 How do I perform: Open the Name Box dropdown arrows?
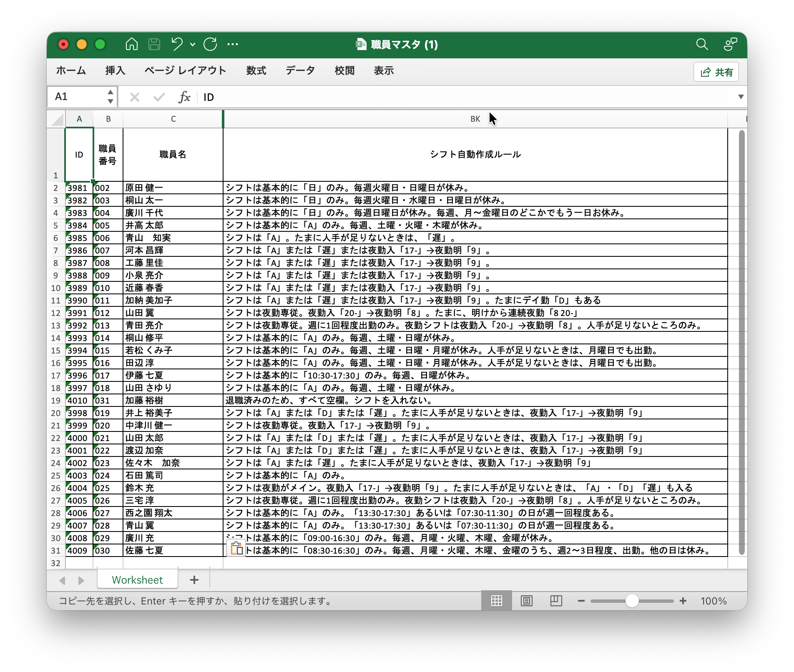110,97
